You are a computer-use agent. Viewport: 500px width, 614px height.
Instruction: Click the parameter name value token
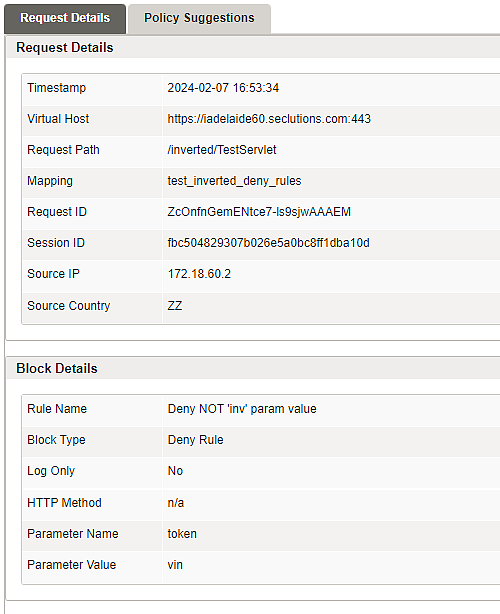(x=182, y=534)
